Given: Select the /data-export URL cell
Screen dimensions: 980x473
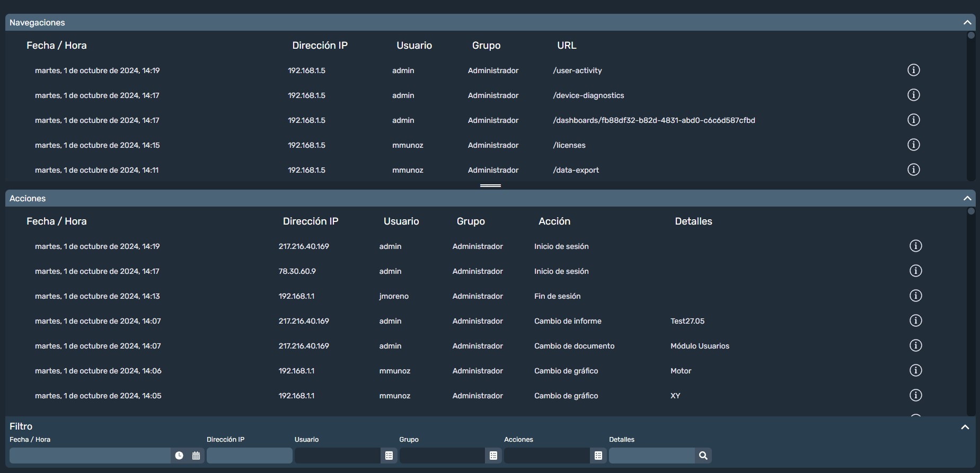Looking at the screenshot, I should (576, 170).
